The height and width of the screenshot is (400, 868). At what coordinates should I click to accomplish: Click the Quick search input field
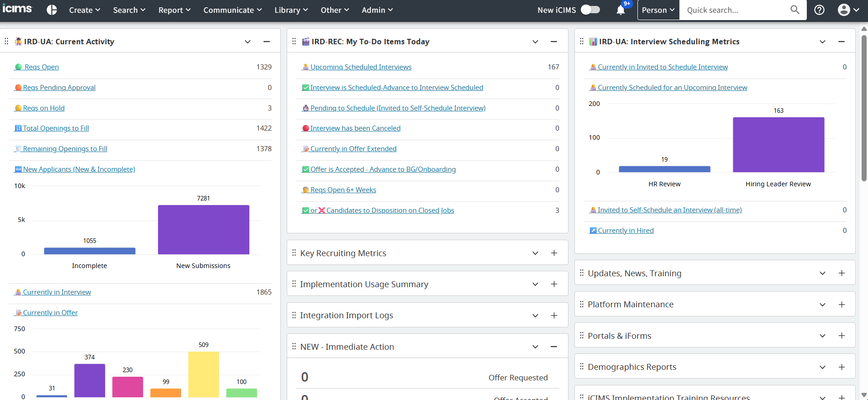coord(735,10)
